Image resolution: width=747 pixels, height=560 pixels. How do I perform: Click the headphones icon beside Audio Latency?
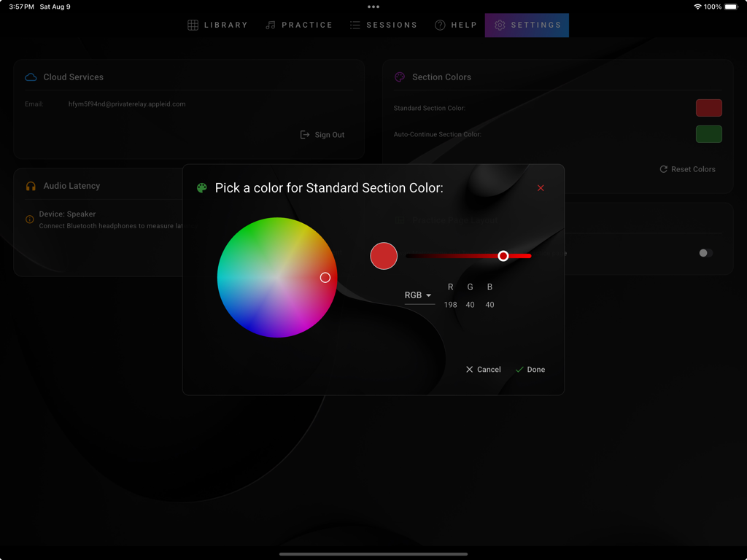point(30,184)
